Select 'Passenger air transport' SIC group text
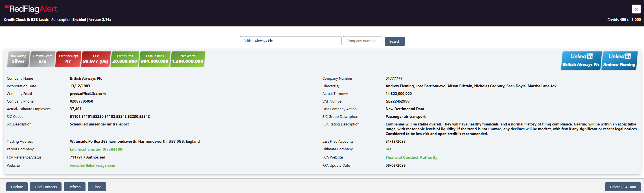 pos(406,116)
